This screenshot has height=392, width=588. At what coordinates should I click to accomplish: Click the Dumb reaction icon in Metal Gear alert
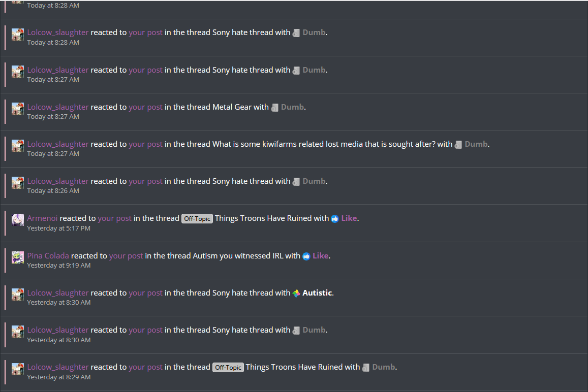pos(275,108)
